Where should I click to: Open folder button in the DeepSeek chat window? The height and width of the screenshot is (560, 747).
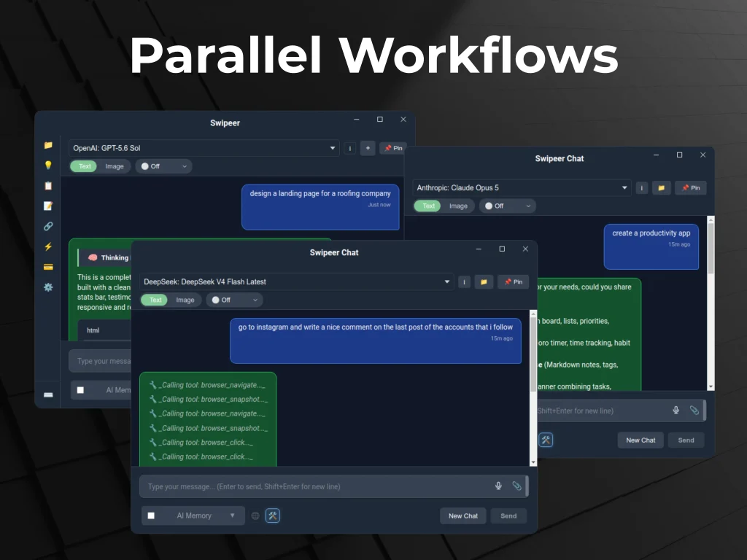(x=484, y=282)
